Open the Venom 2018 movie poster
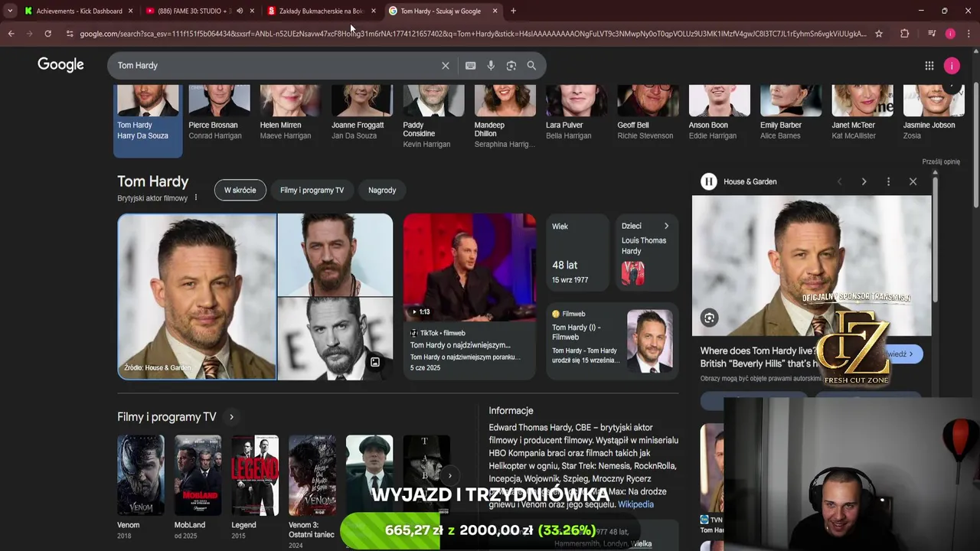Screen dimensions: 980x551 (x=140, y=475)
